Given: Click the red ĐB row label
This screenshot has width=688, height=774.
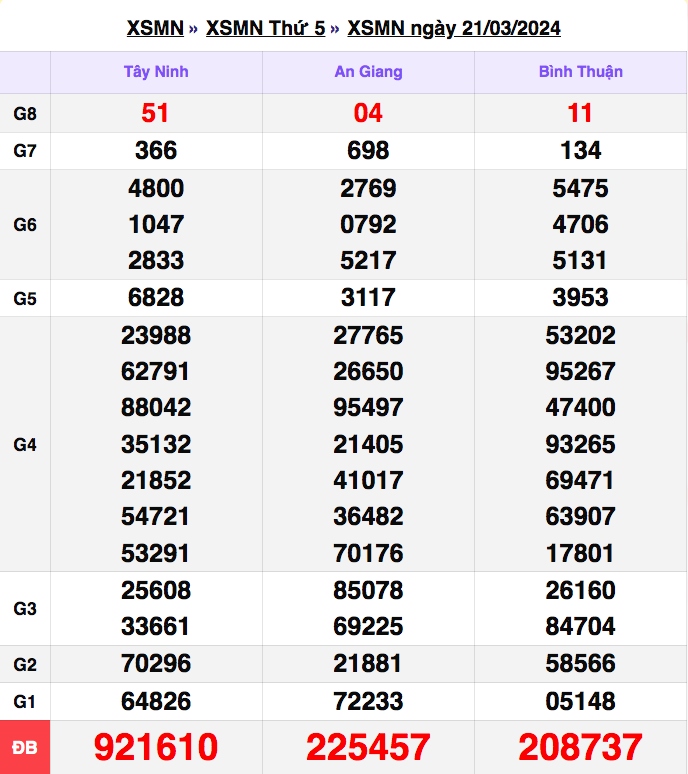Looking at the screenshot, I should [25, 747].
